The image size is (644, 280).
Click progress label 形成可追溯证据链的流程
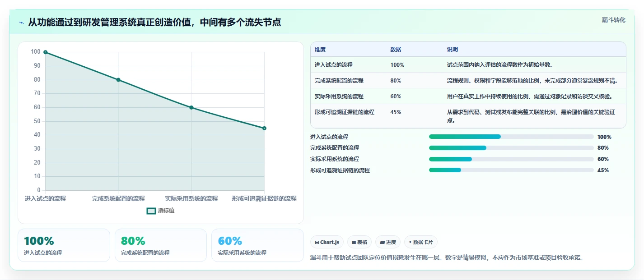340,170
